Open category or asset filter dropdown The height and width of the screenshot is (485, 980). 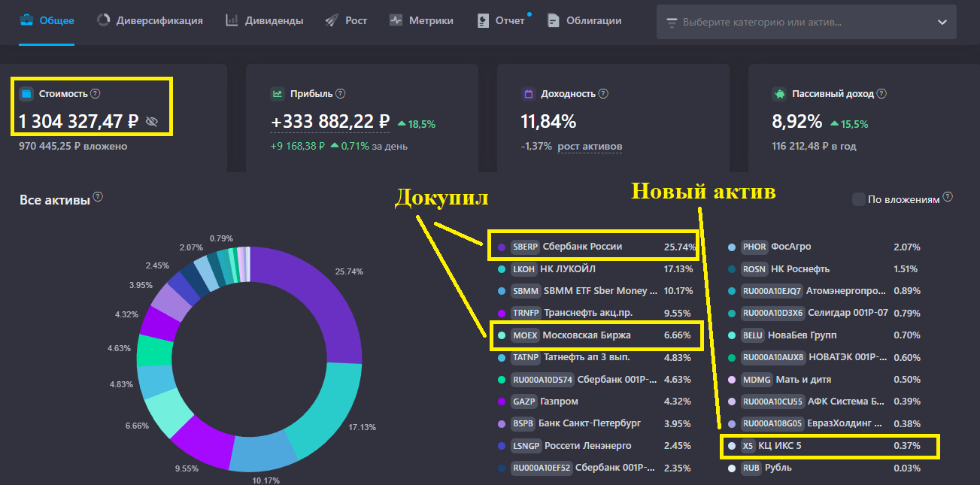coord(806,22)
